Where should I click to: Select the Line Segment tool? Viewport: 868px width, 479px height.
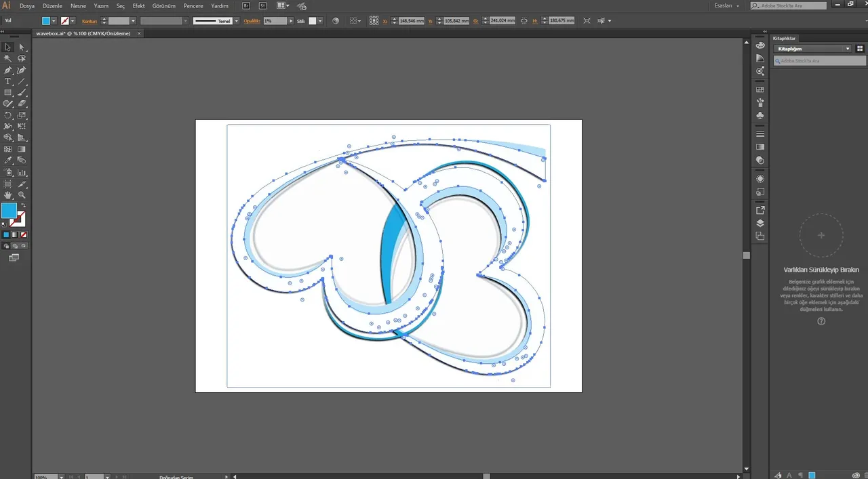click(22, 81)
